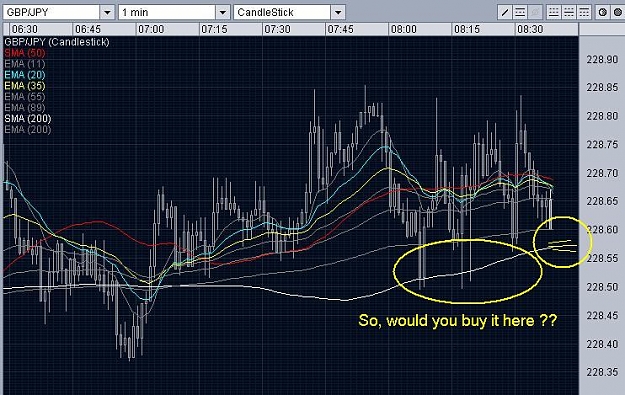This screenshot has height=395, width=625.
Task: Click the 08:15 time axis label
Action: (x=467, y=29)
